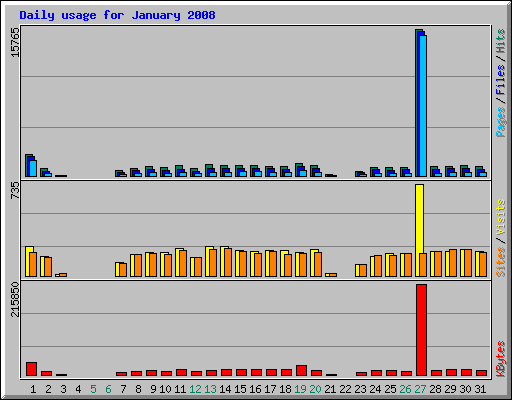Click the green 'Hits' legend label

pyautogui.click(x=501, y=41)
